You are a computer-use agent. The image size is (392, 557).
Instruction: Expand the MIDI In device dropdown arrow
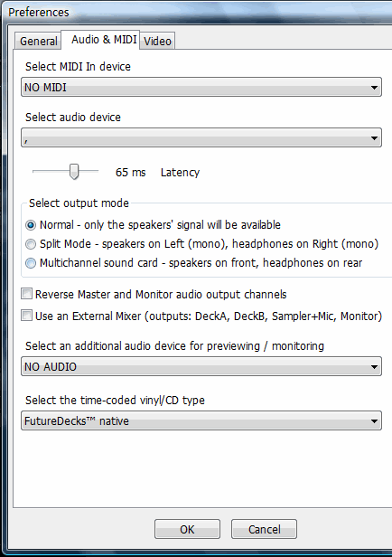point(374,88)
